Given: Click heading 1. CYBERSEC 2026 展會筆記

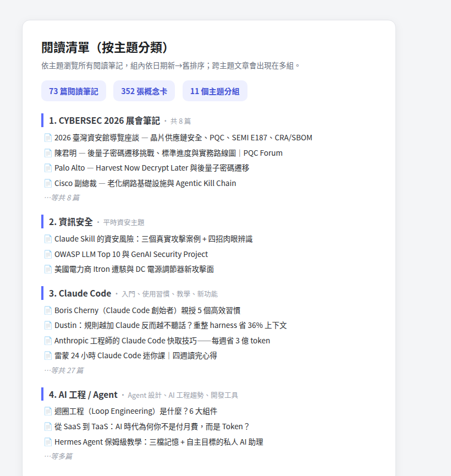Looking at the screenshot, I should 105,121.
